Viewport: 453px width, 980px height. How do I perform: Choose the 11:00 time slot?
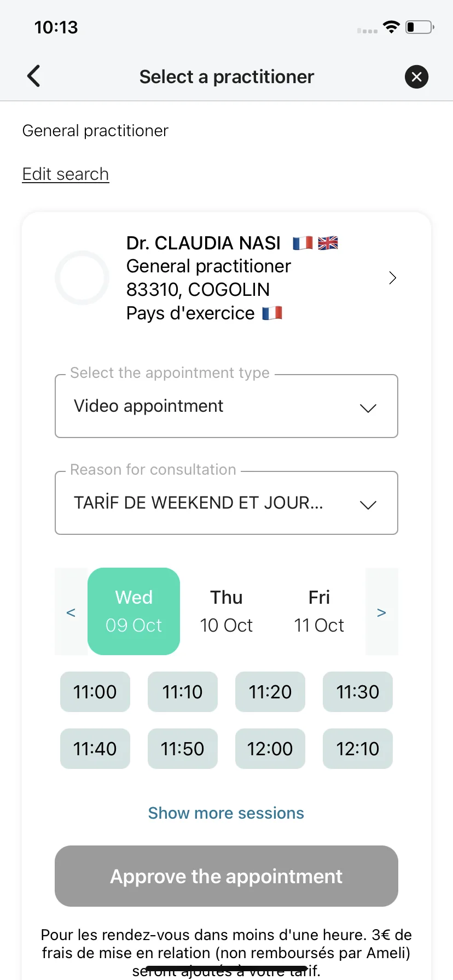tap(95, 692)
